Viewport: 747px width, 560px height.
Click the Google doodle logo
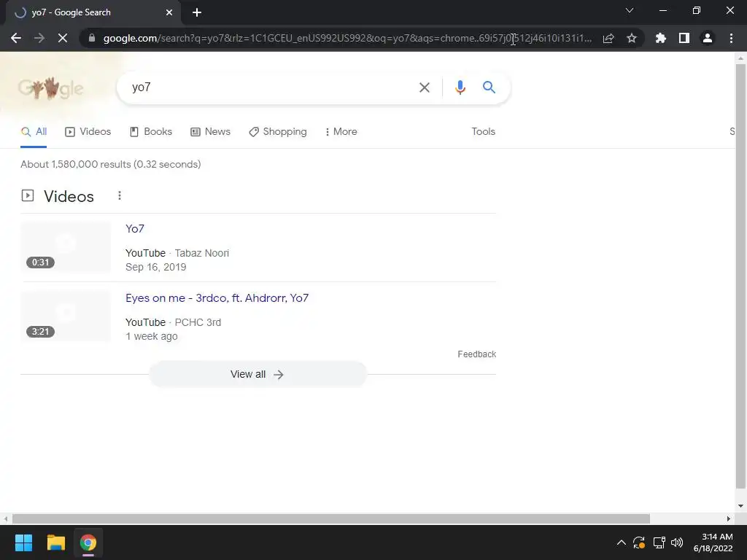tap(51, 88)
